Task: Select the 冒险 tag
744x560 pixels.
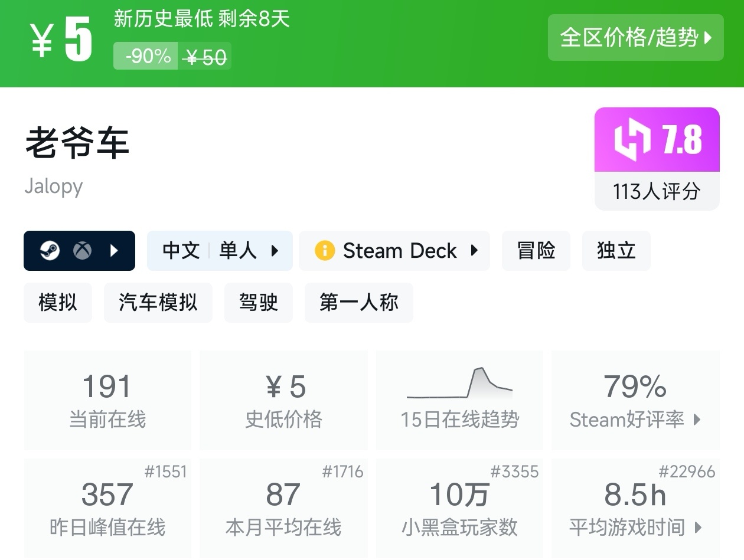Action: tap(536, 251)
